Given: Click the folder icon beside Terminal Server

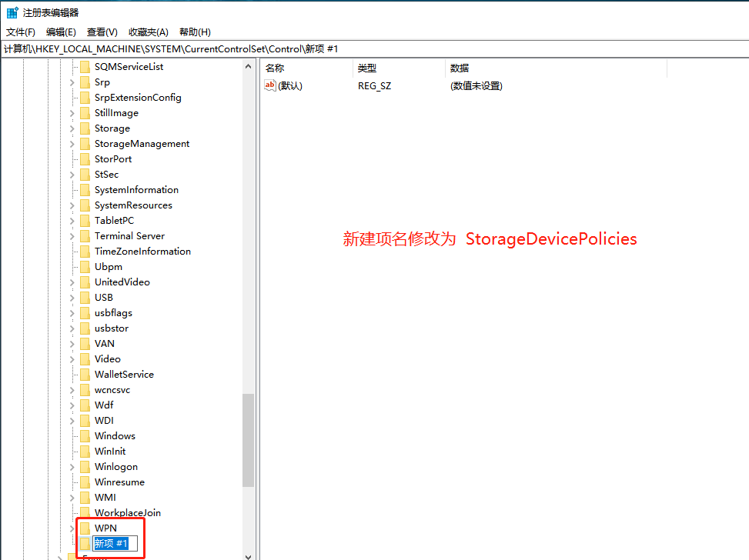Looking at the screenshot, I should point(85,236).
